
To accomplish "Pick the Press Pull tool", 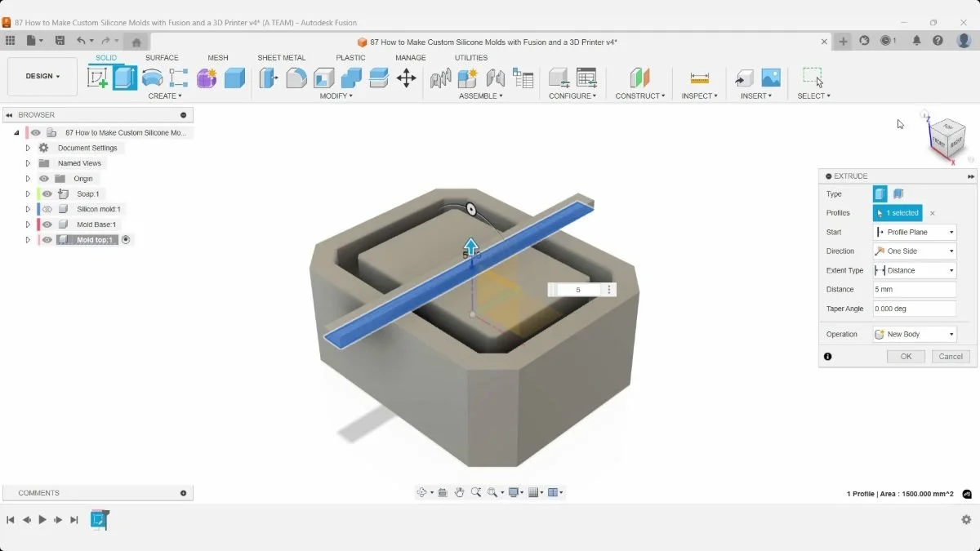I will (269, 78).
